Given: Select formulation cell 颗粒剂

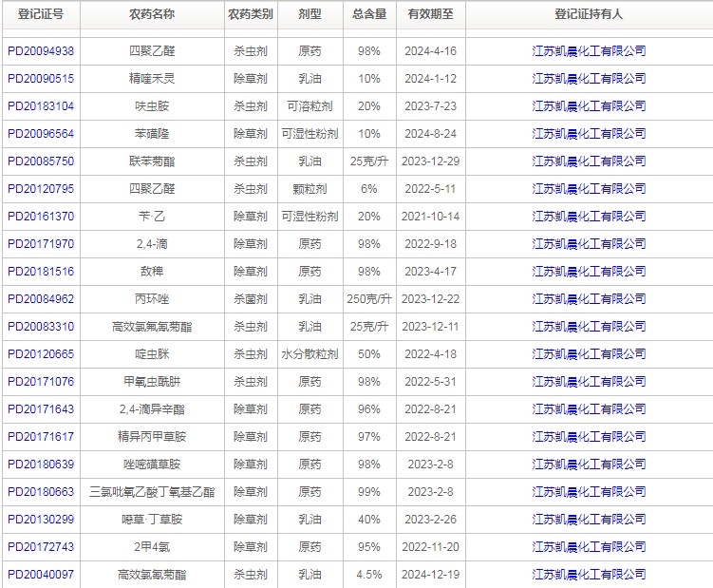Looking at the screenshot, I should click(x=310, y=189).
